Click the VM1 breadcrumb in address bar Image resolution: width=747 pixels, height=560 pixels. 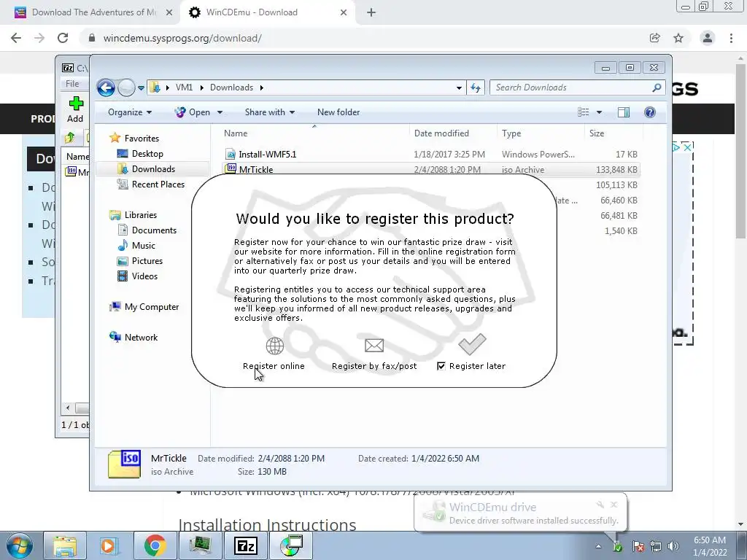click(184, 87)
